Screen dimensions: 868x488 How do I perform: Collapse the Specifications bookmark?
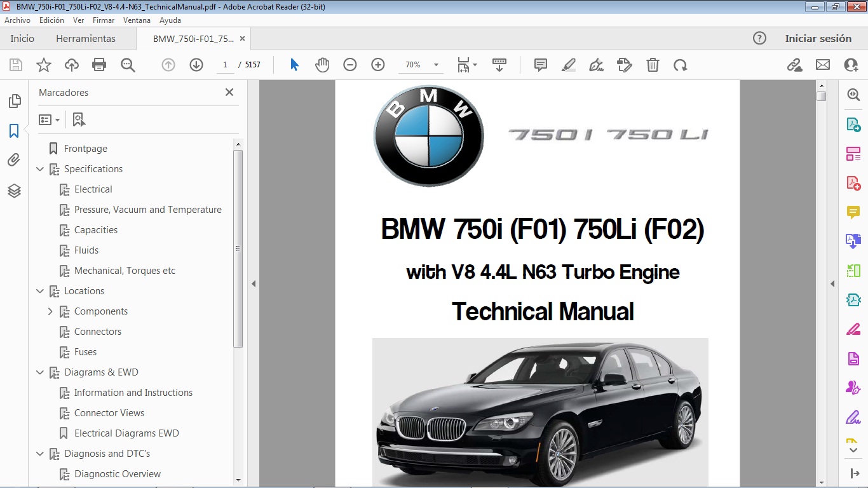(40, 168)
